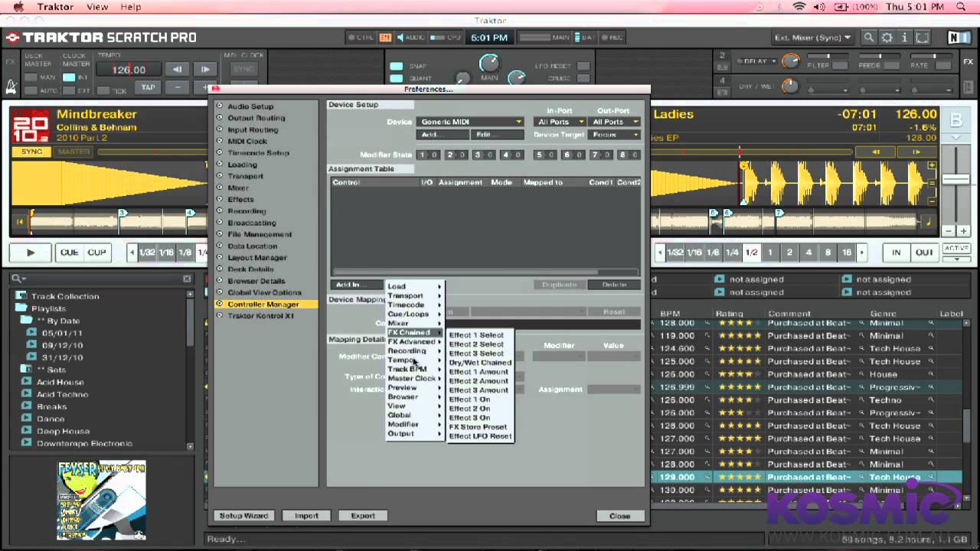Viewport: 980px width, 551px height.
Task: Toggle the EXT clock master button
Action: coord(68,90)
